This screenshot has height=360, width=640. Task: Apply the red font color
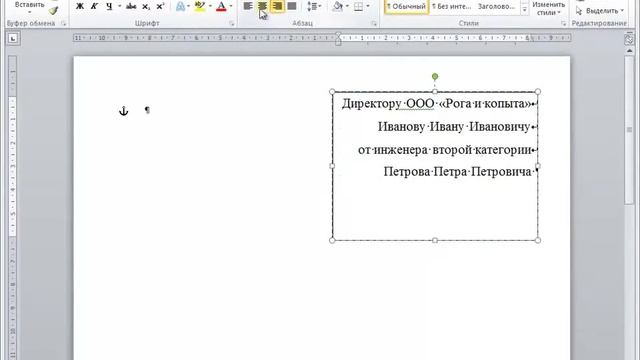coord(221,6)
